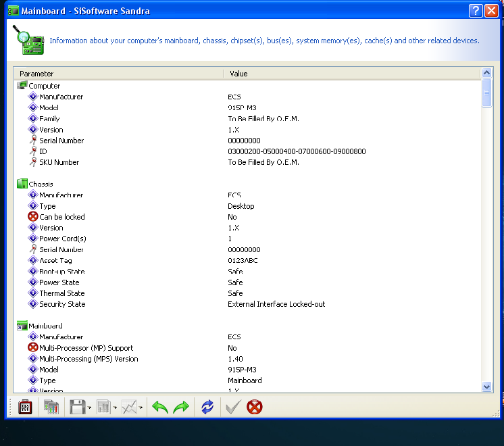This screenshot has height=446, width=504.
Task: Select the Serial Number row under Computer
Action: pyautogui.click(x=61, y=141)
